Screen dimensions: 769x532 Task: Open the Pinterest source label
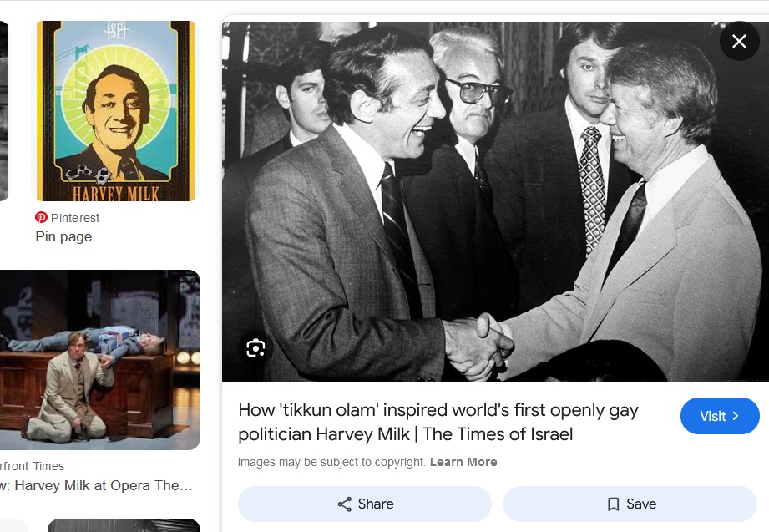tap(74, 218)
